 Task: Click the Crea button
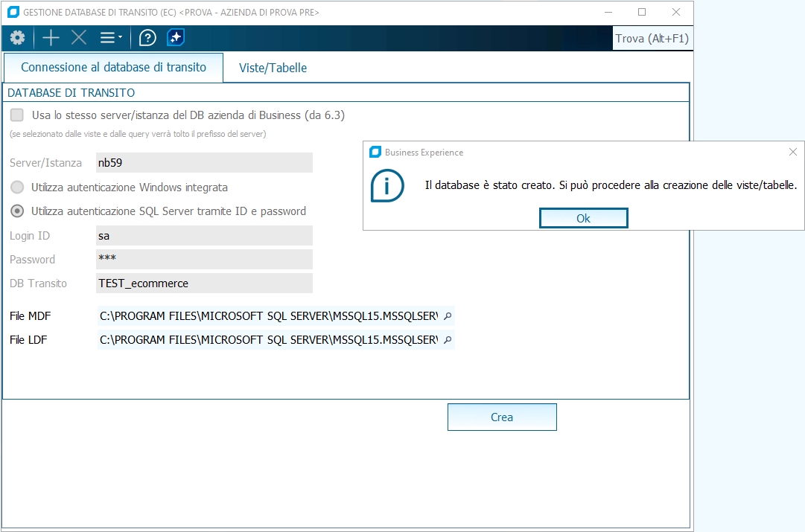point(502,417)
